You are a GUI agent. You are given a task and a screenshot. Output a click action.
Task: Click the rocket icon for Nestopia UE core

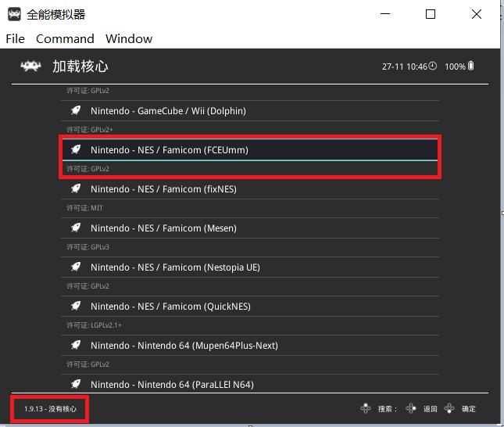(76, 267)
